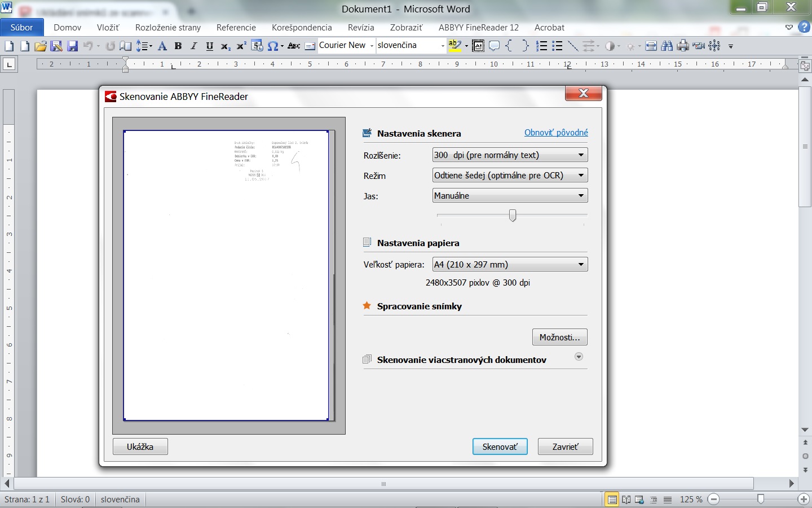Screen dimensions: 812x508
Task: Close the Skenovanie ABBYY FineReader dialog
Action: (584, 94)
